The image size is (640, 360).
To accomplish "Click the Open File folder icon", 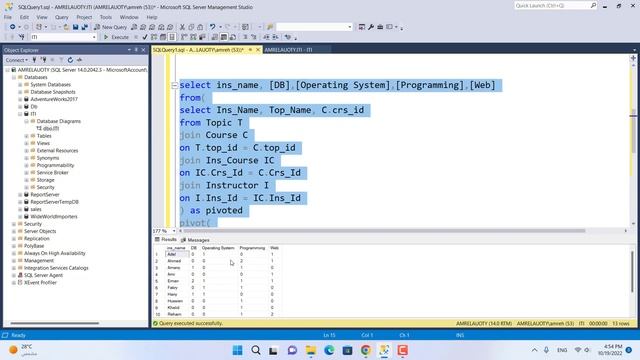I will (66, 27).
